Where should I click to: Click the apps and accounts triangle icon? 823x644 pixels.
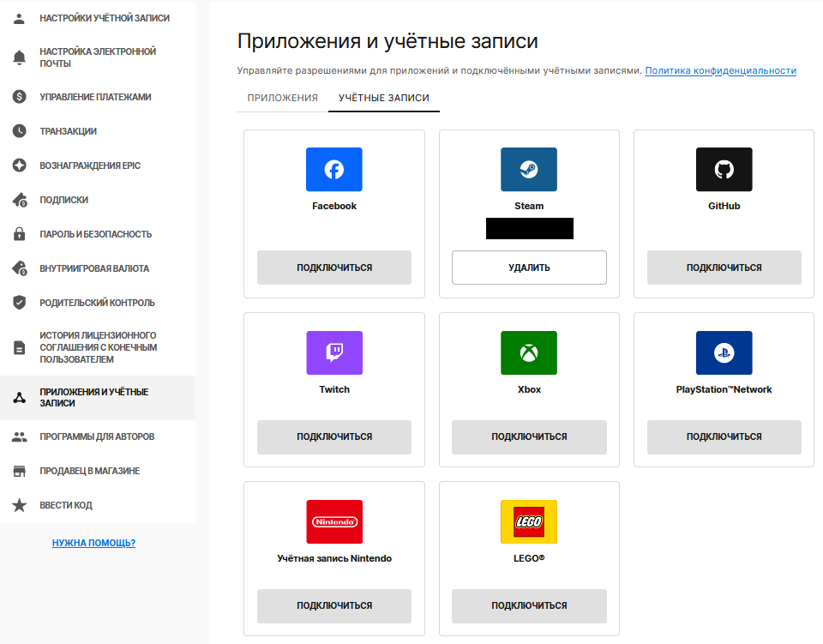[20, 398]
